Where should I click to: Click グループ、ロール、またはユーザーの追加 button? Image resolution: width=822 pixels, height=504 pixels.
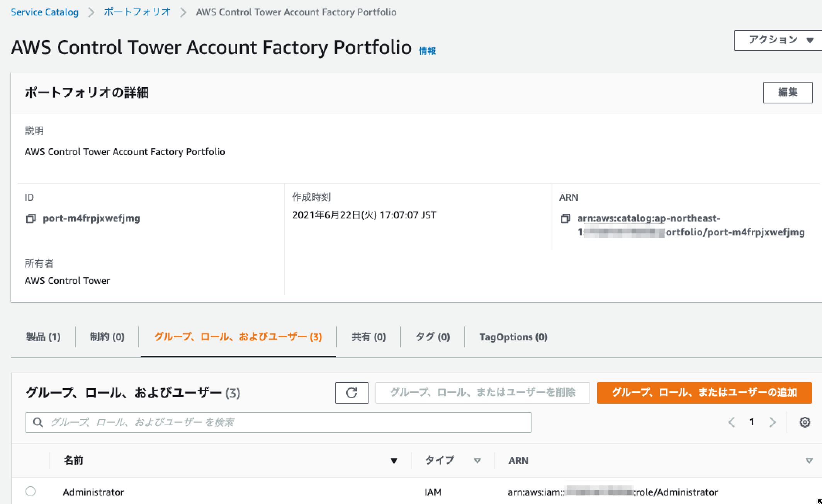pos(704,393)
